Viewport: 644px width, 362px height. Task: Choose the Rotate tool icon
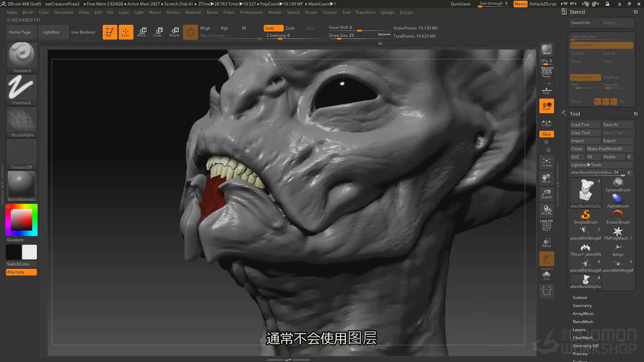click(x=174, y=32)
